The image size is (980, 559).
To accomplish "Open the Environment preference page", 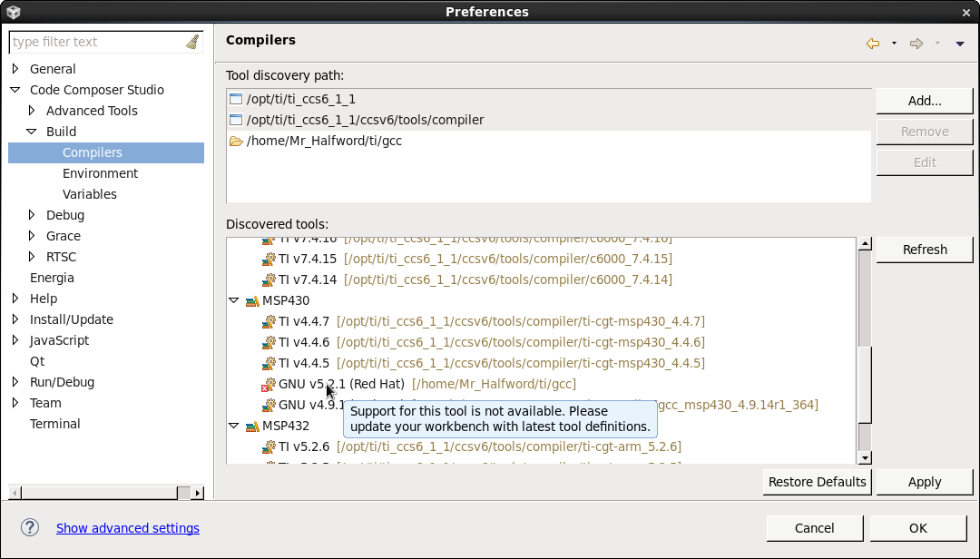I will point(100,173).
